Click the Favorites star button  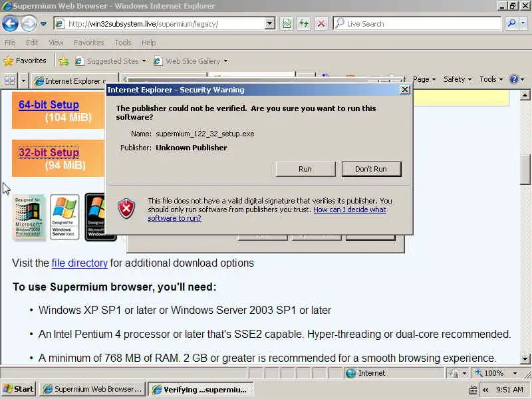pyautogui.click(x=25, y=61)
